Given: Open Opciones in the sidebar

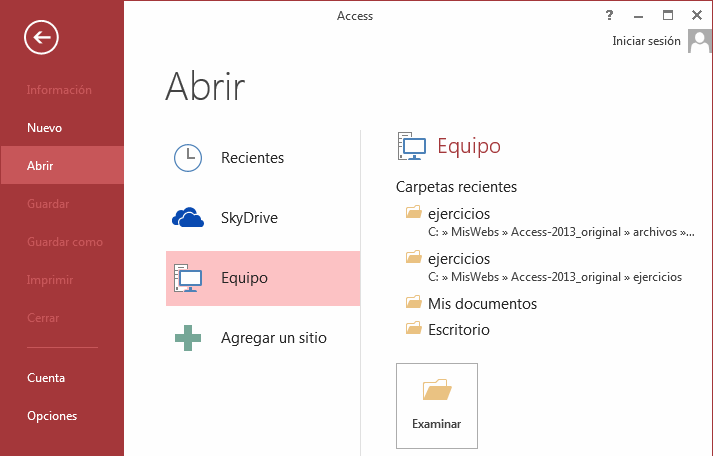Looking at the screenshot, I should click(52, 416).
